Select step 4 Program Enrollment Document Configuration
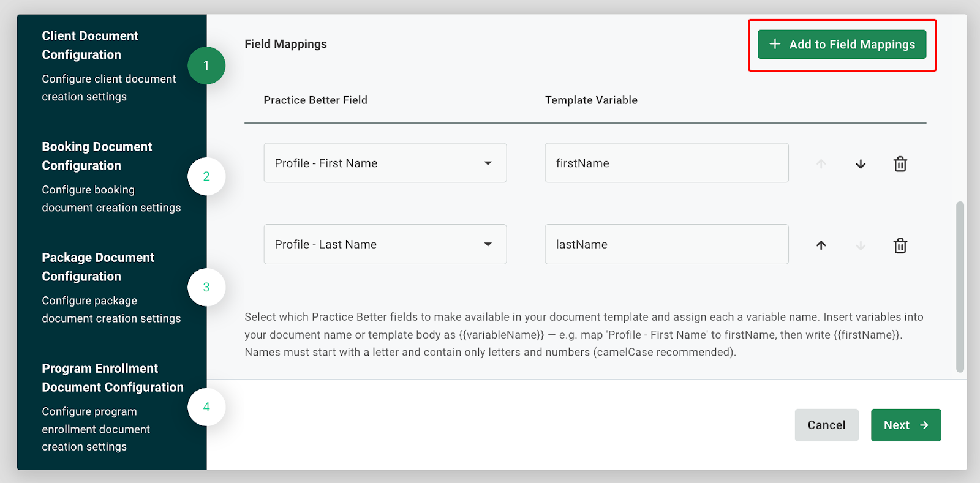 coord(206,407)
